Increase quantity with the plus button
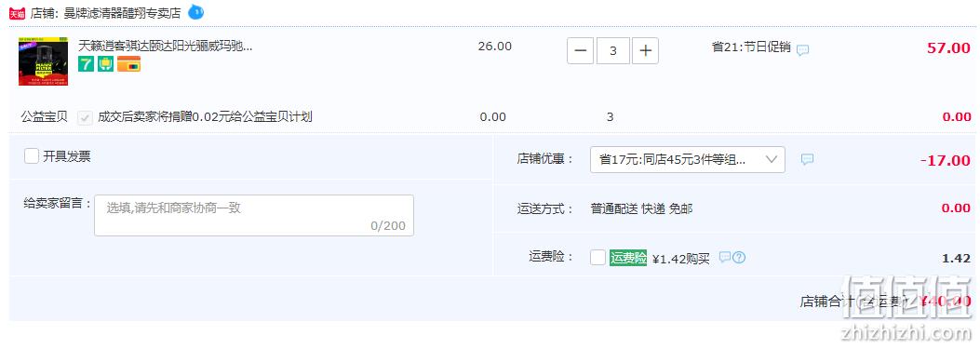Screen dimensions: 980x349 click(x=646, y=50)
